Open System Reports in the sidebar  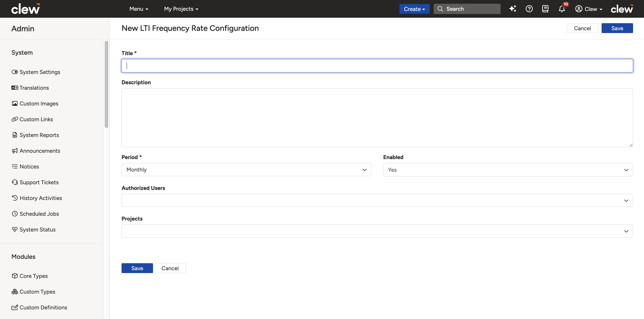click(39, 135)
